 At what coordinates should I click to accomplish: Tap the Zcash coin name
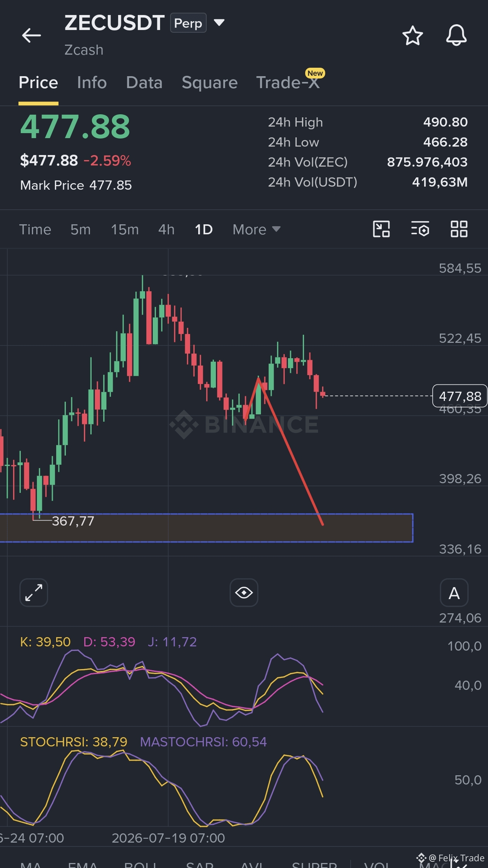pos(84,50)
